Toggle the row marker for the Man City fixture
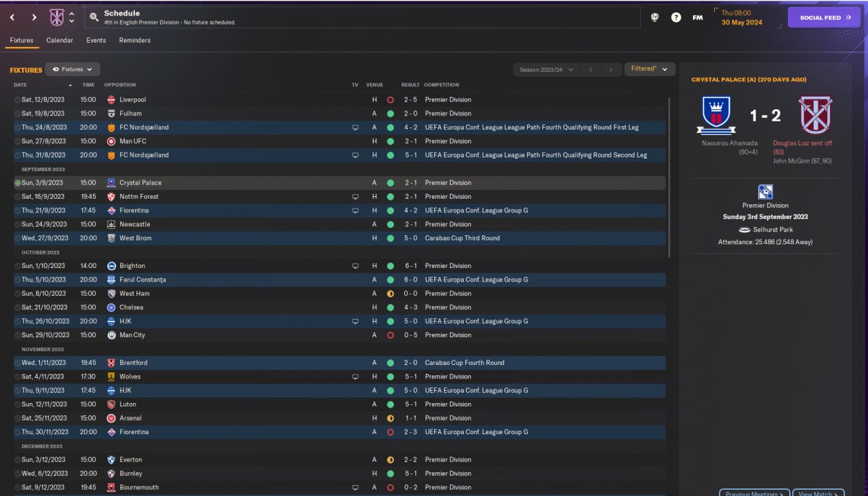The height and width of the screenshot is (496, 868). point(18,335)
